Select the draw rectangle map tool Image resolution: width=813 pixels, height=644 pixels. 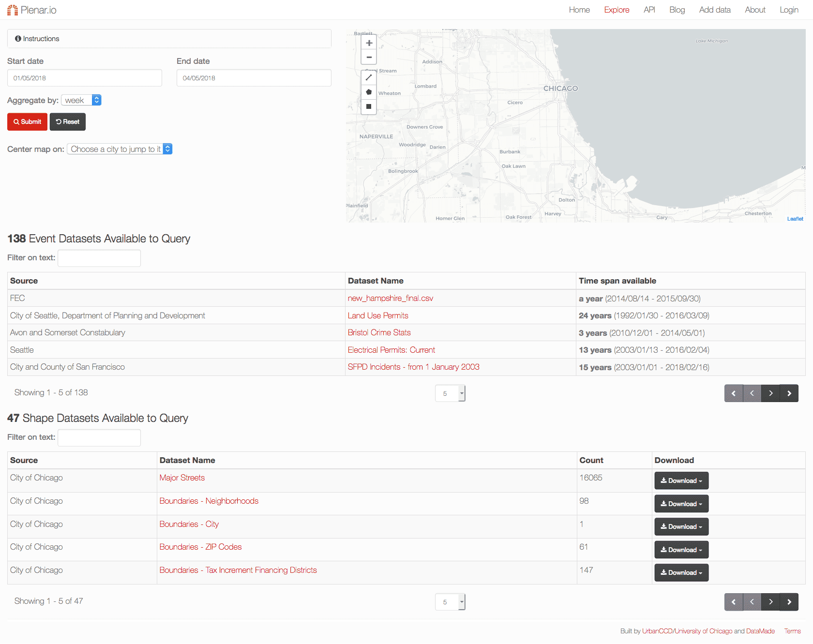tap(369, 106)
